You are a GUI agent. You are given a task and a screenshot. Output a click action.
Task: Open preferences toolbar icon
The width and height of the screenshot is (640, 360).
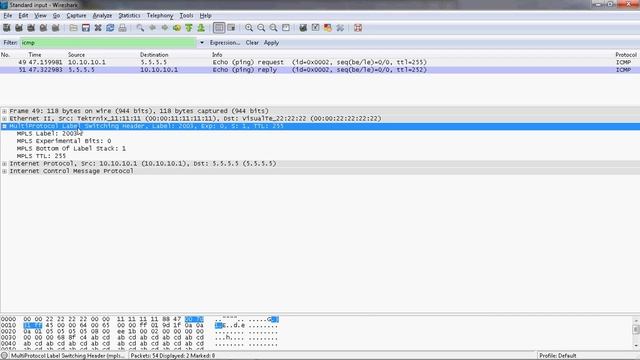pyautogui.click(x=340, y=28)
